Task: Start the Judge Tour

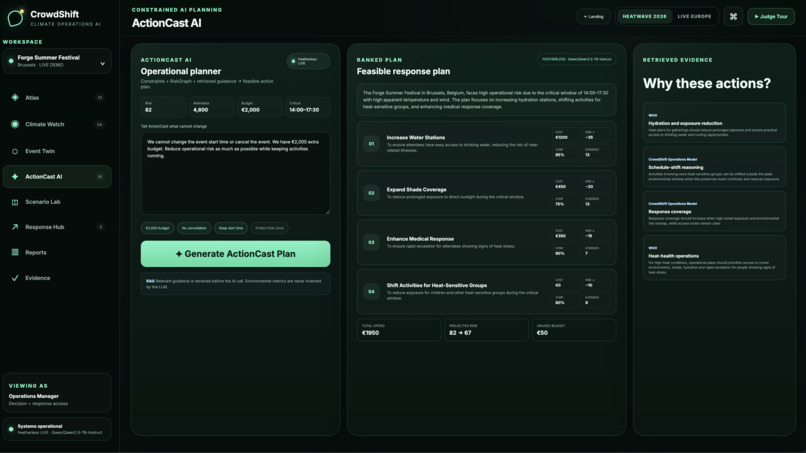Action: [771, 16]
